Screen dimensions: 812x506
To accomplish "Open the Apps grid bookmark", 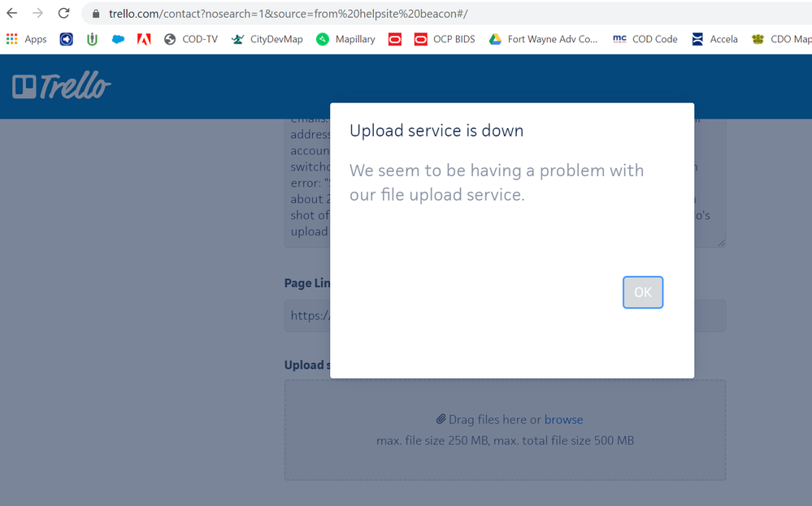I will [27, 39].
